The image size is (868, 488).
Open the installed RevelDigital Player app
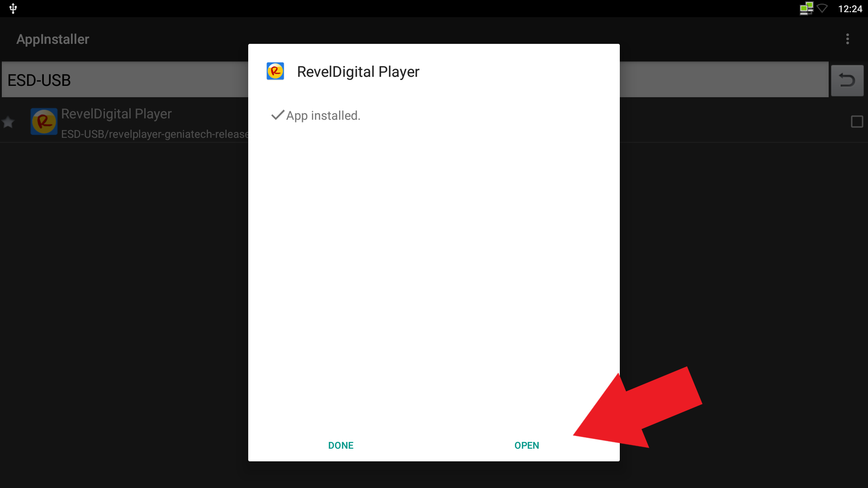(x=527, y=446)
